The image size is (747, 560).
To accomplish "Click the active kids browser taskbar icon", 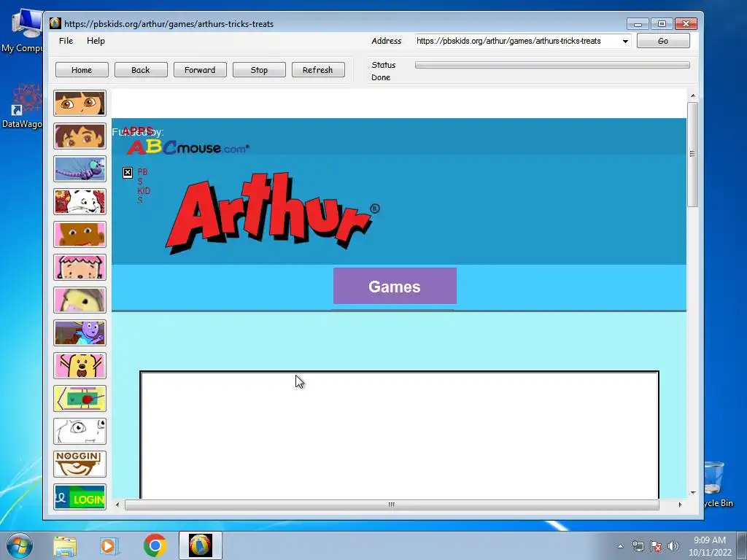I will coord(201,545).
